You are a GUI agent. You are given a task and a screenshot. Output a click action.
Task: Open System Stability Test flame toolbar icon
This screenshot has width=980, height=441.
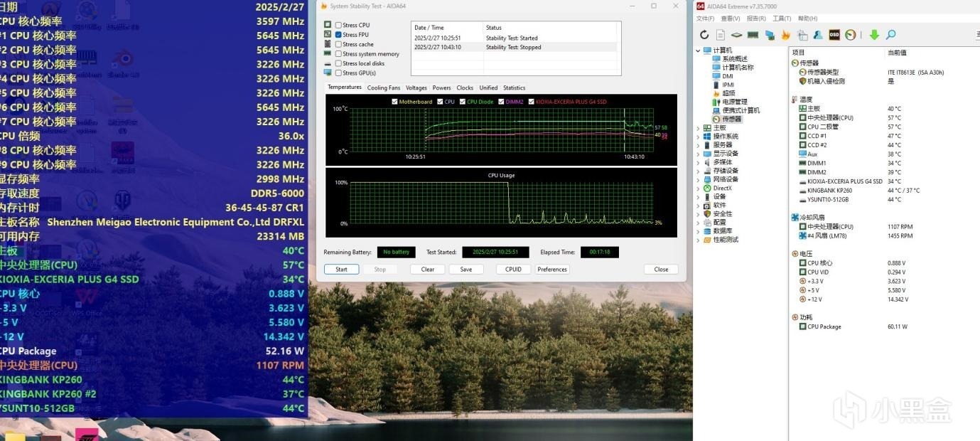[x=785, y=35]
